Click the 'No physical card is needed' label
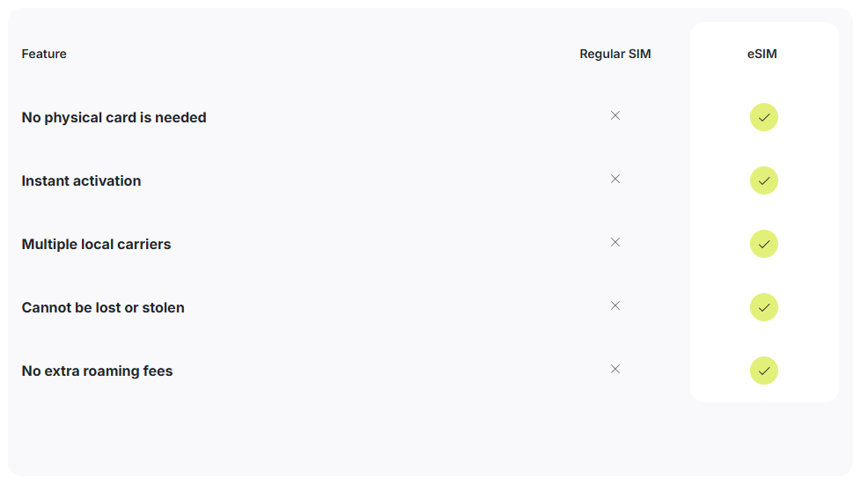868x485 pixels. (114, 117)
